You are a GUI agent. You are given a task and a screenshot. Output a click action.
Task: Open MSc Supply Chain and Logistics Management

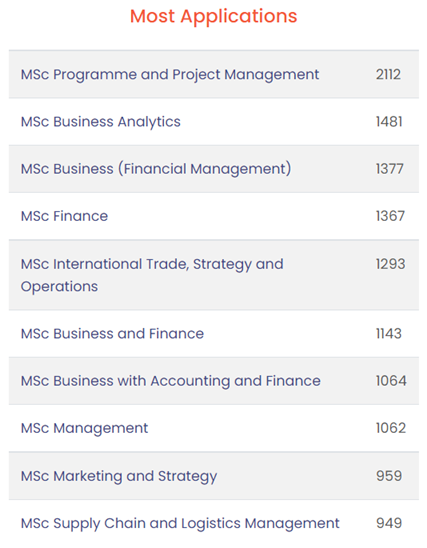pos(180,524)
